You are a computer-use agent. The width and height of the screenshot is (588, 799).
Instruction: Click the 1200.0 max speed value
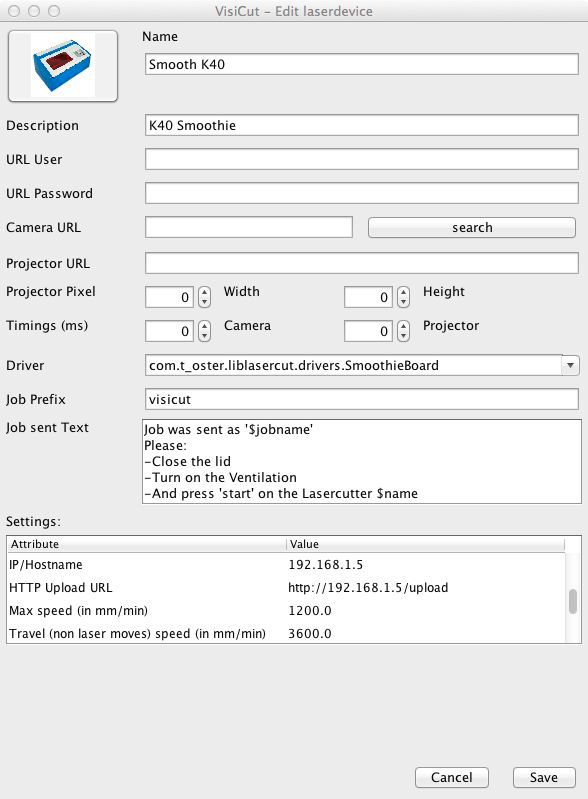425,610
